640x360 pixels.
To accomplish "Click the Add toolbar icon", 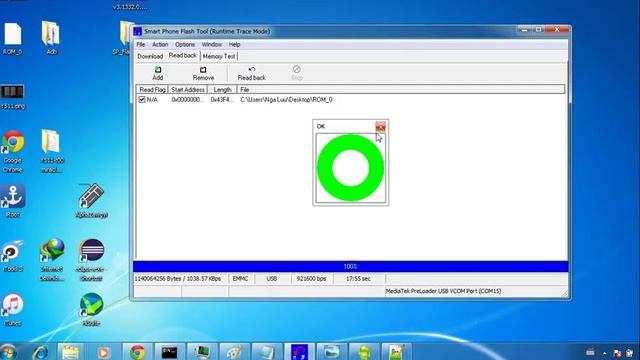I will click(x=158, y=73).
